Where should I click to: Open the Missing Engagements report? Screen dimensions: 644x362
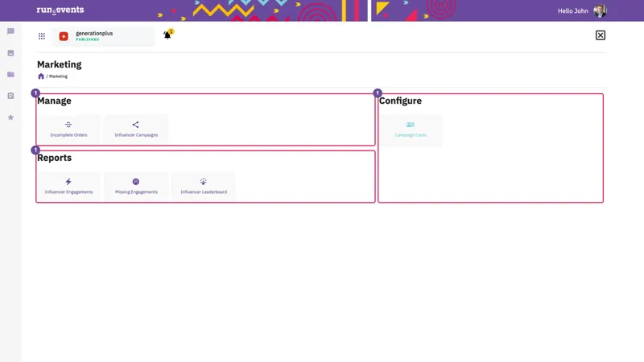(136, 187)
